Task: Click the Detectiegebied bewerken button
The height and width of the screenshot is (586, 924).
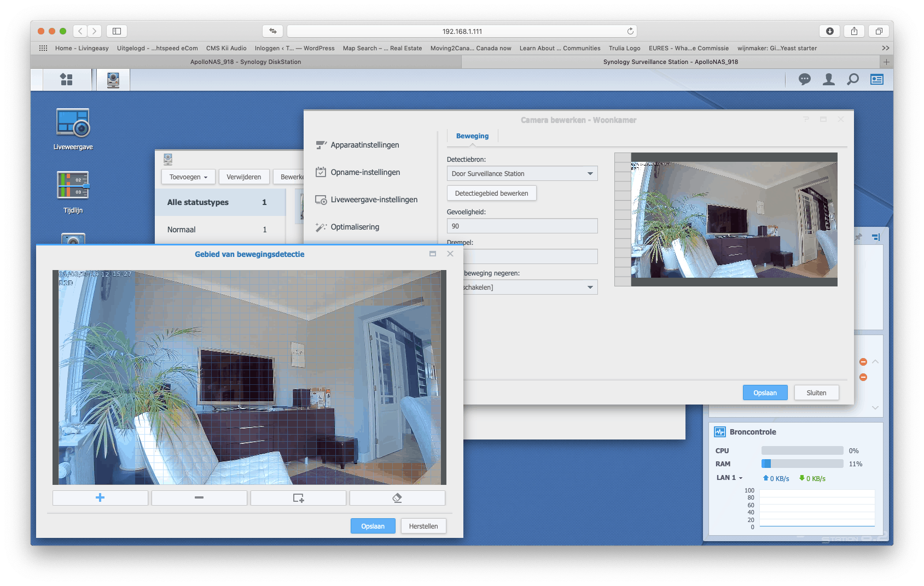Action: click(x=491, y=194)
